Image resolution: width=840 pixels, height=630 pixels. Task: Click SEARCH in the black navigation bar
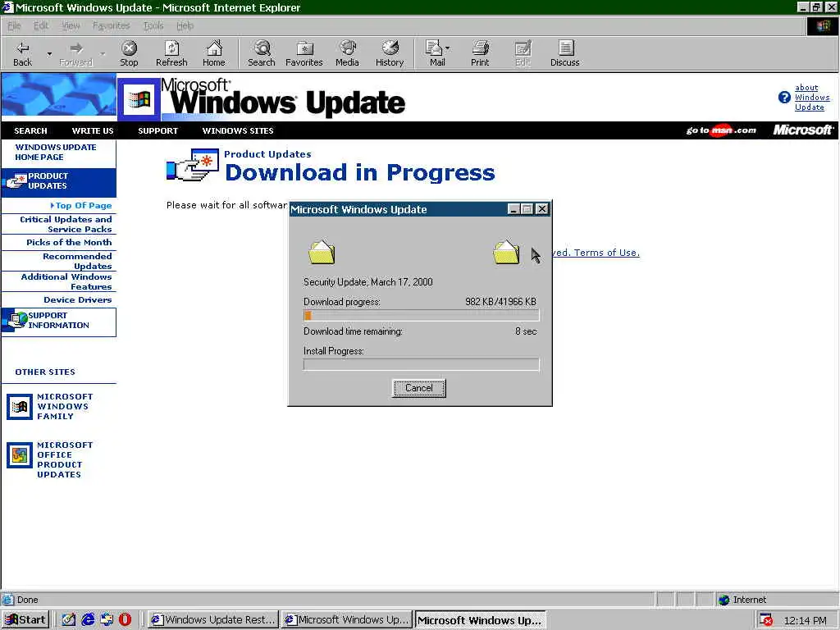pos(30,130)
